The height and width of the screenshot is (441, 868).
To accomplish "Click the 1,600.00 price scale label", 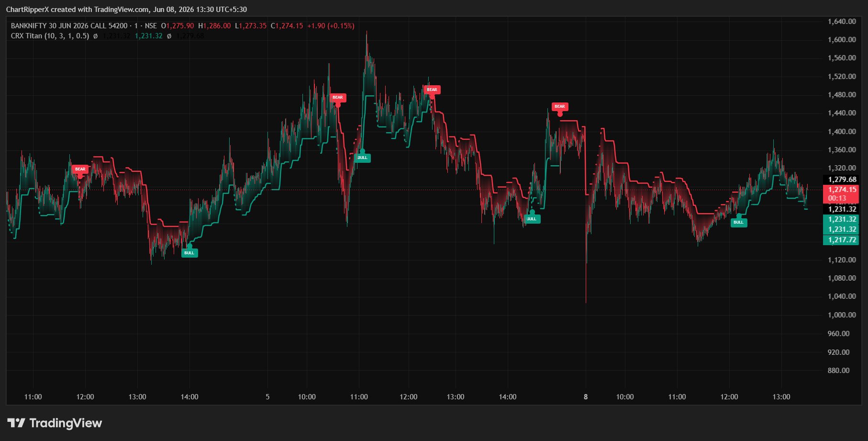I will click(x=842, y=40).
